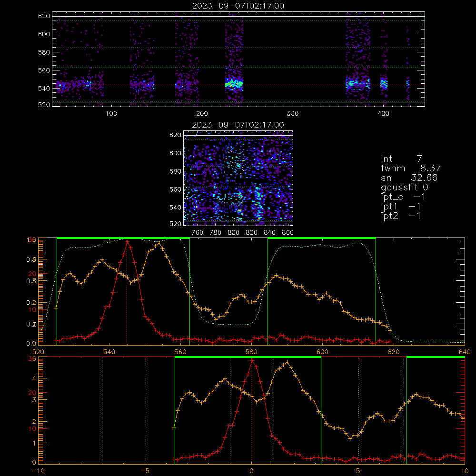Click the '860' x-axis label of the middle image

(288, 233)
